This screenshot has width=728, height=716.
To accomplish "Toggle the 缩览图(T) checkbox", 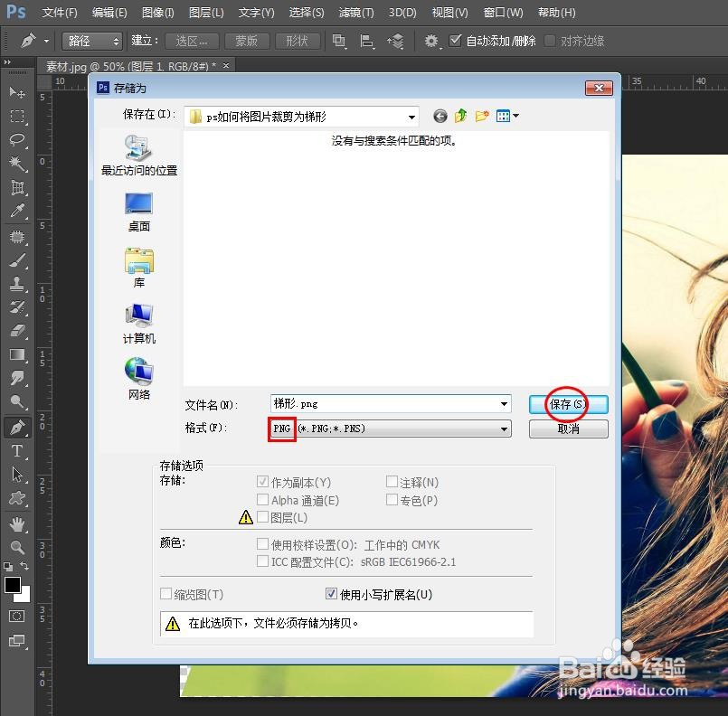I will [165, 593].
